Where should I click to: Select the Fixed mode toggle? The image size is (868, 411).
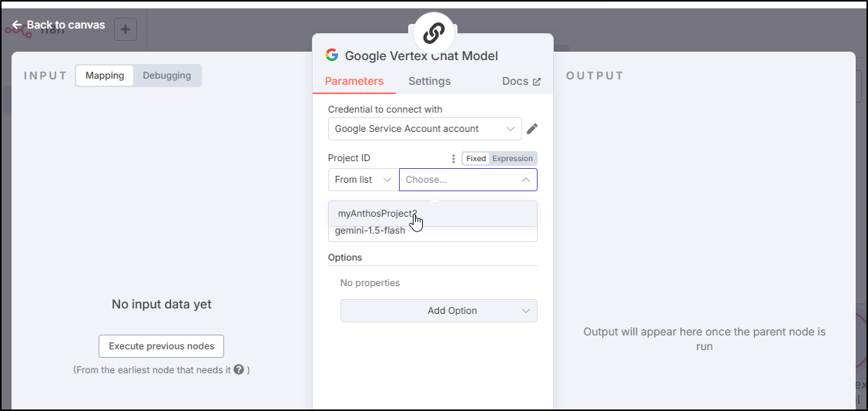476,158
